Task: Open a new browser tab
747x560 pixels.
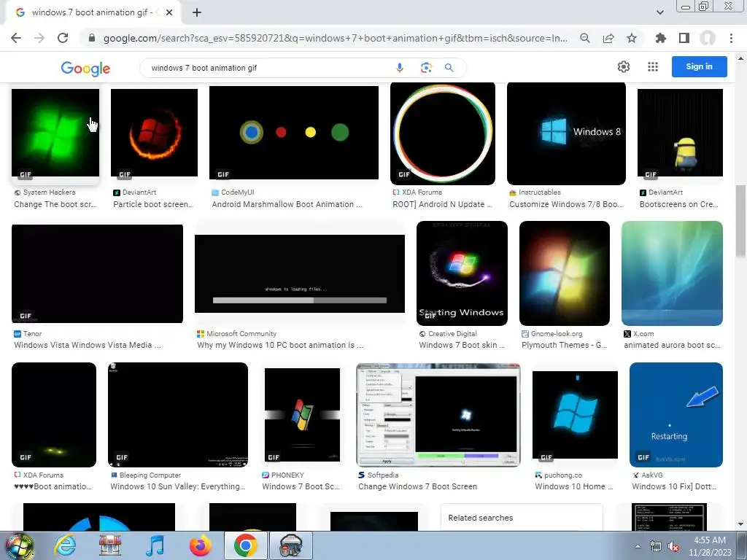Action: pos(197,12)
